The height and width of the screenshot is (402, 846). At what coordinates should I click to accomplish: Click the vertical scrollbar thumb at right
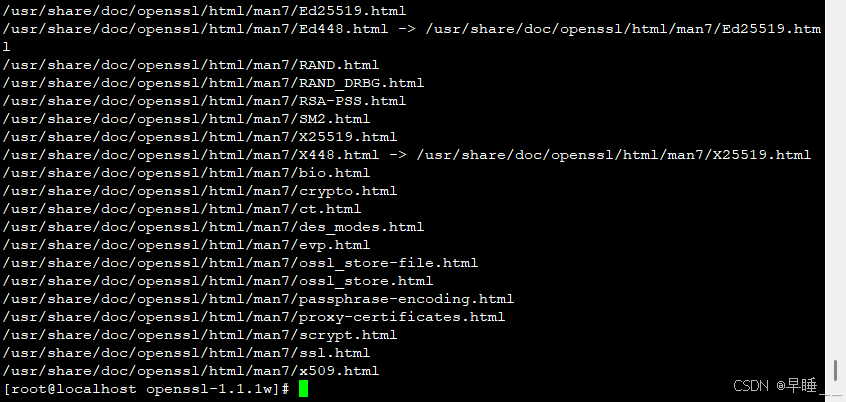click(835, 371)
